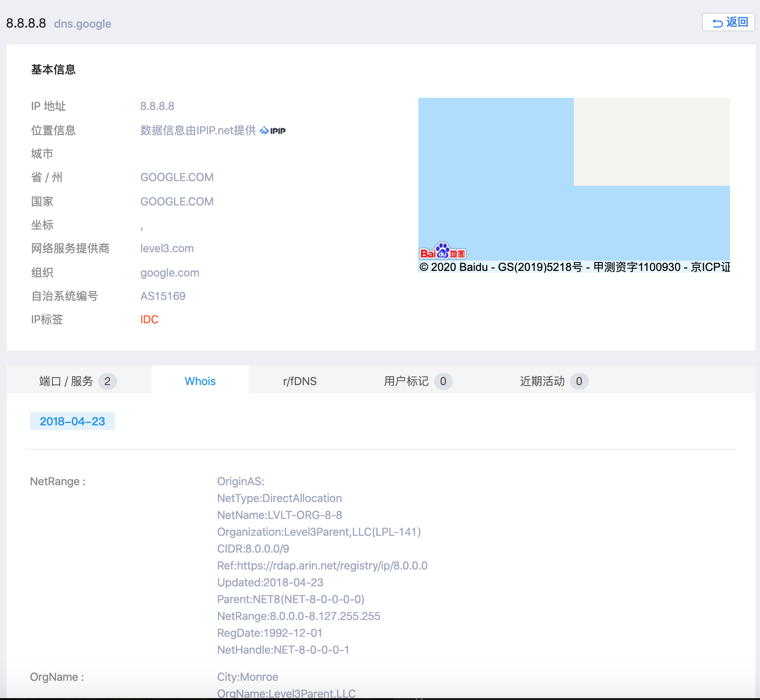Screen dimensions: 760x700
Task: Open the 端口 / 服务 tab
Action: (78, 381)
